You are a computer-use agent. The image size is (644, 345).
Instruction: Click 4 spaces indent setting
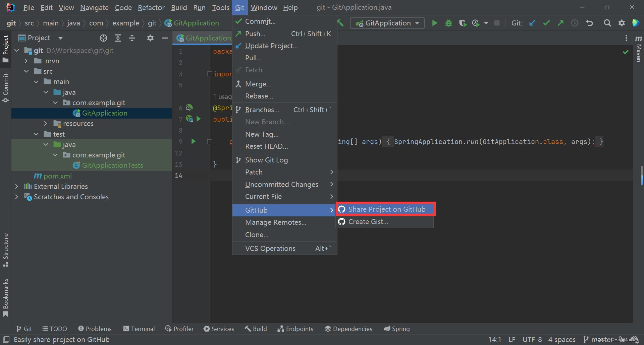pyautogui.click(x=562, y=340)
